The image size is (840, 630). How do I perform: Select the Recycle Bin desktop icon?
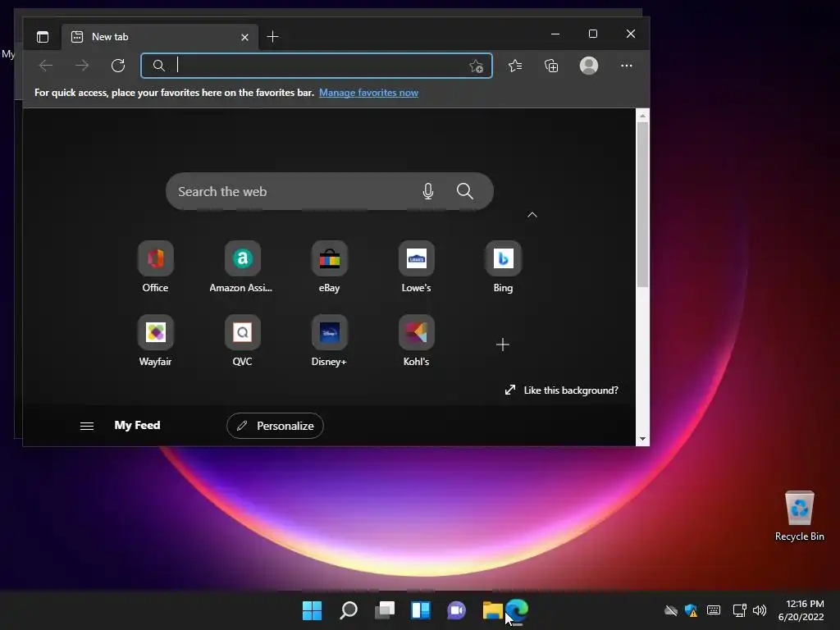[x=799, y=516]
